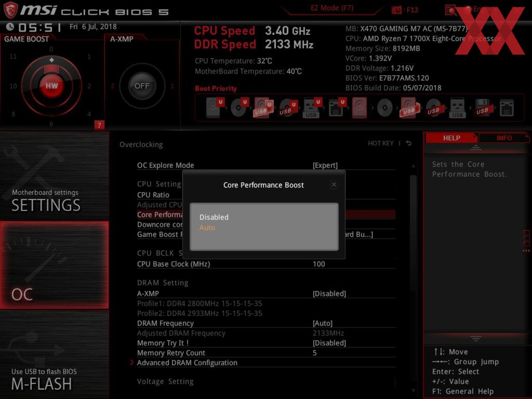Select the UEFI USB hard disk boot icon

(x=263, y=108)
